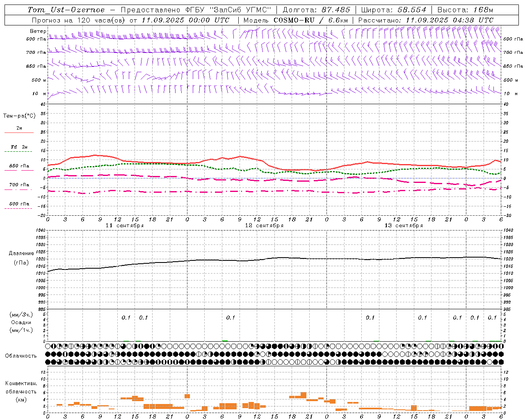
Task: Click the green precipitation bar on 12 сентября
Action: (225, 340)
